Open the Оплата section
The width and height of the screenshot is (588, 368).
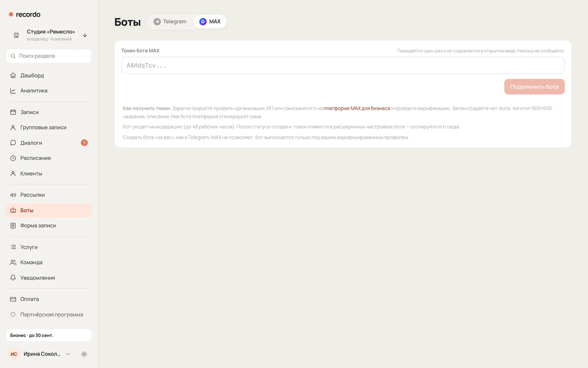point(49,299)
